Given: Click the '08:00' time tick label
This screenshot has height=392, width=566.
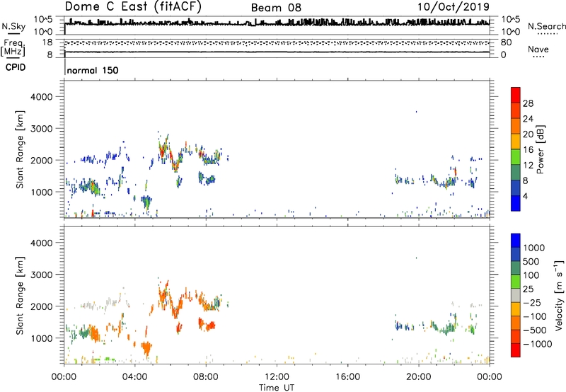Looking at the screenshot, I should 206,377.
